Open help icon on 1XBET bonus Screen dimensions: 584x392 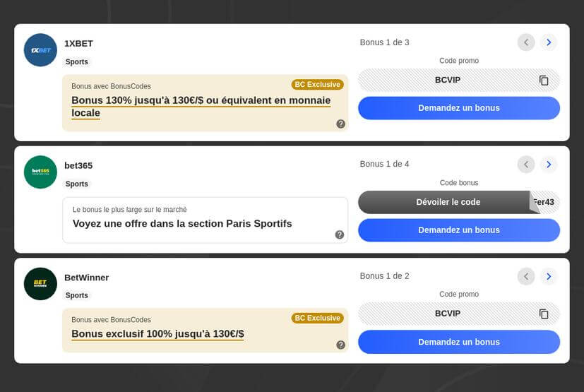(x=340, y=124)
